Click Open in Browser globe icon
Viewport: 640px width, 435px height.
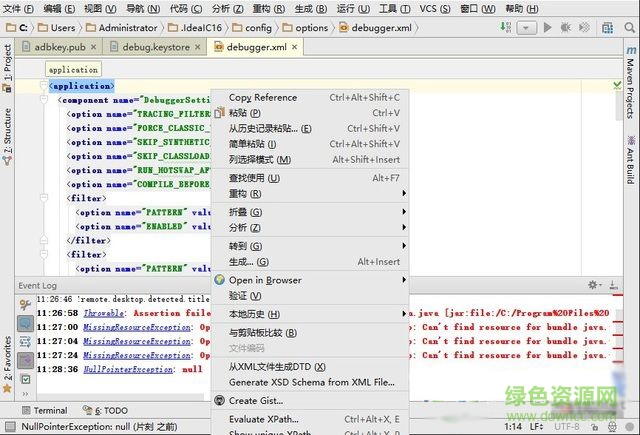(x=220, y=280)
